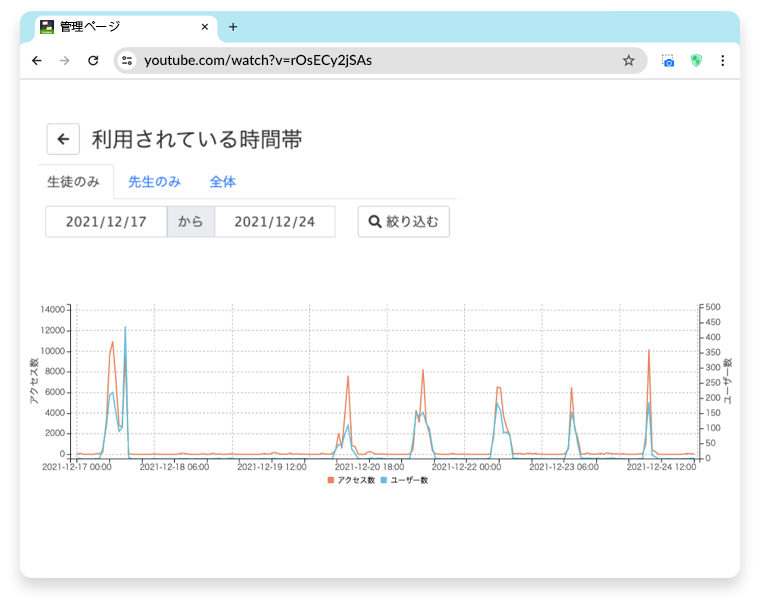Click the start date field 2021/12/17
The height and width of the screenshot is (600, 760).
(106, 221)
